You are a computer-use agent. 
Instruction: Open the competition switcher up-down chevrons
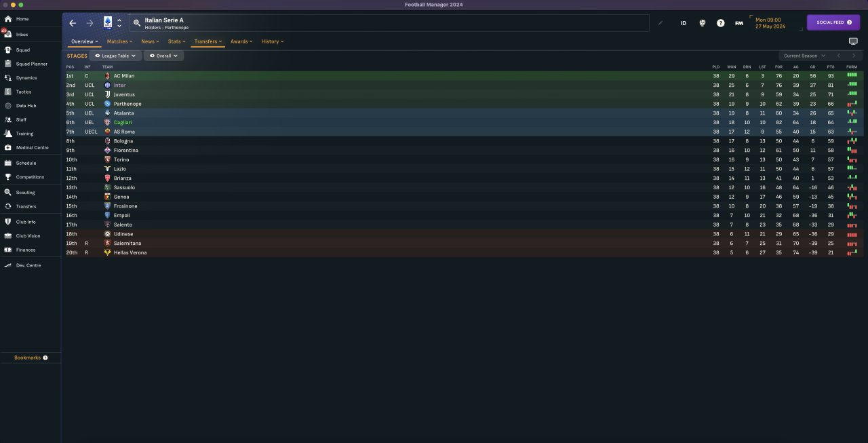tap(119, 23)
